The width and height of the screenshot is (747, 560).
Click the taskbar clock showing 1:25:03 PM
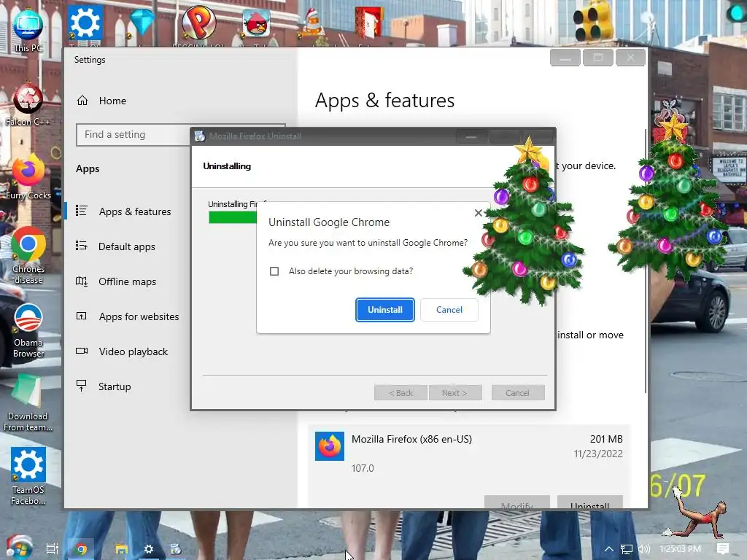point(680,549)
